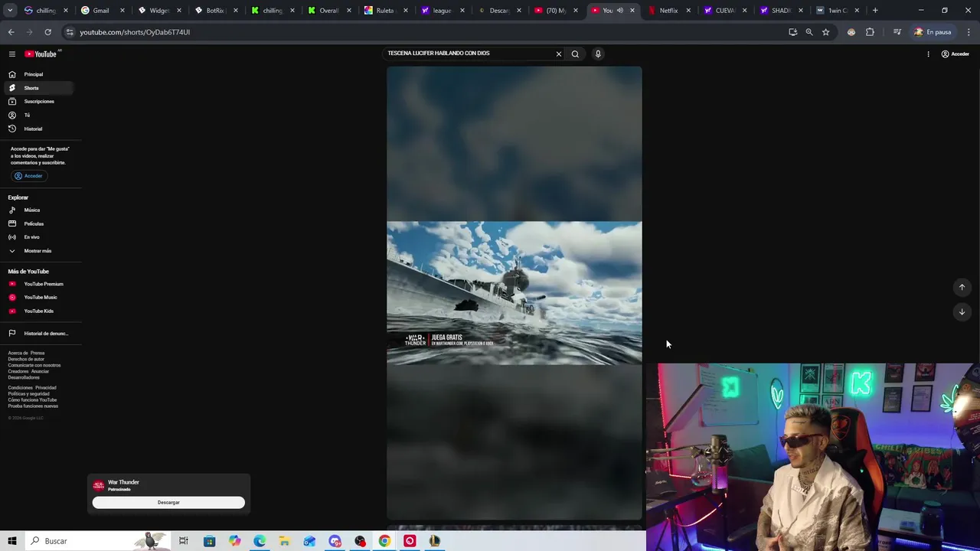Open the tab search dropdown
Viewport: 980px width, 551px height.
click(10, 11)
